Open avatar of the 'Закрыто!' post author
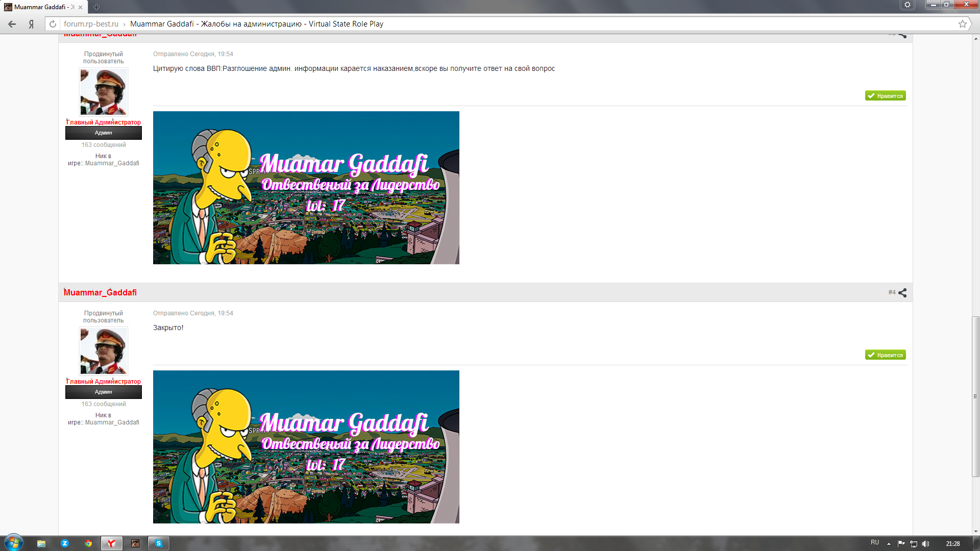 [104, 351]
